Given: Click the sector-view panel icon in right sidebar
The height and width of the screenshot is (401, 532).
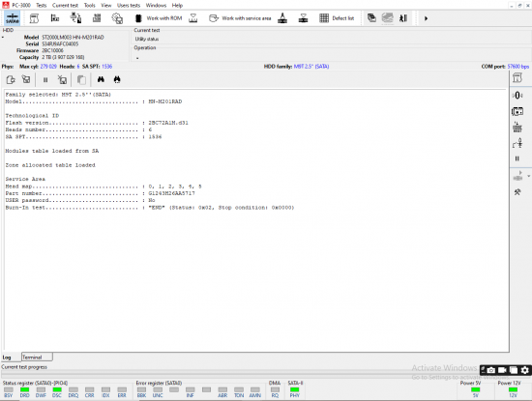Looking at the screenshot, I should (x=517, y=111).
